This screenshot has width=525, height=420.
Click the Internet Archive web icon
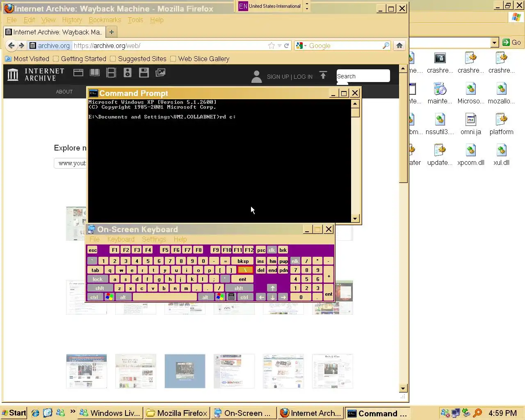pyautogui.click(x=78, y=73)
